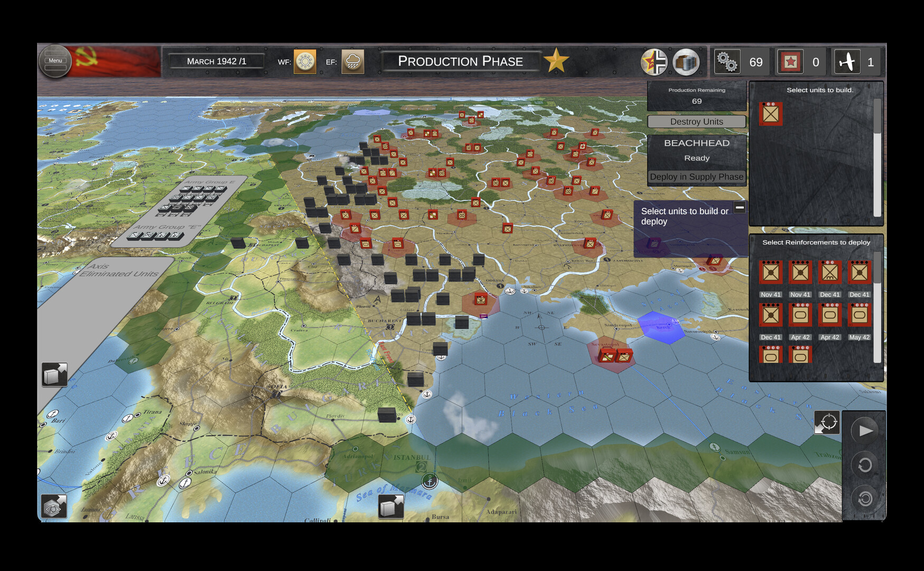This screenshot has height=571, width=924.
Task: Click the single circular undo arrow button
Action: point(865,465)
